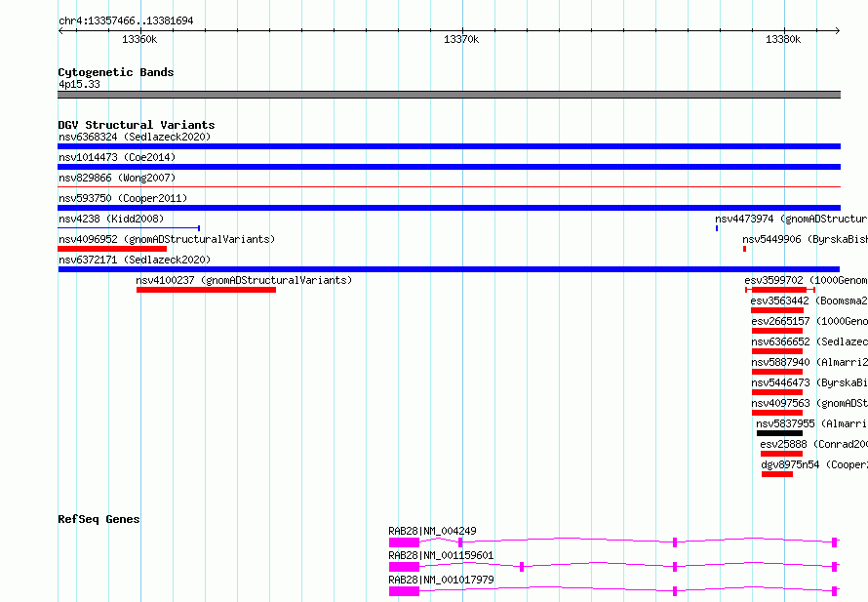Select the nsv6366652 variant label

click(809, 341)
